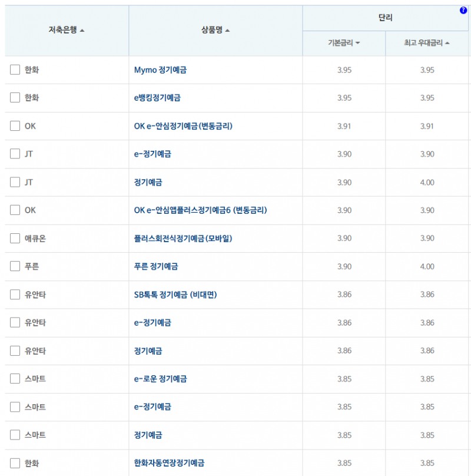The image size is (471, 476).
Task: Click the 기본금리 header label
Action: coord(340,43)
